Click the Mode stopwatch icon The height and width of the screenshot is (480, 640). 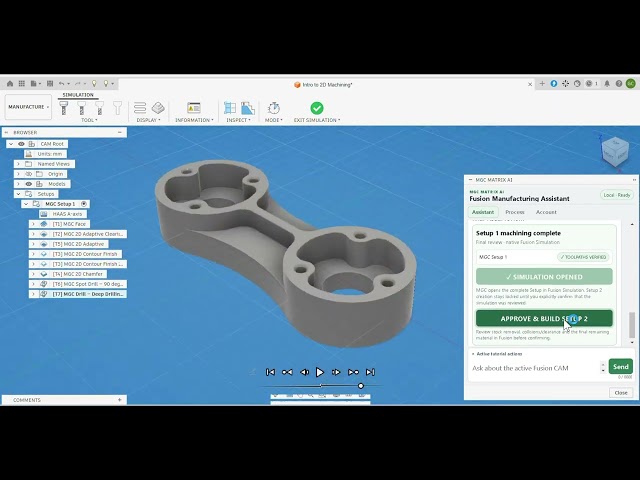(273, 108)
